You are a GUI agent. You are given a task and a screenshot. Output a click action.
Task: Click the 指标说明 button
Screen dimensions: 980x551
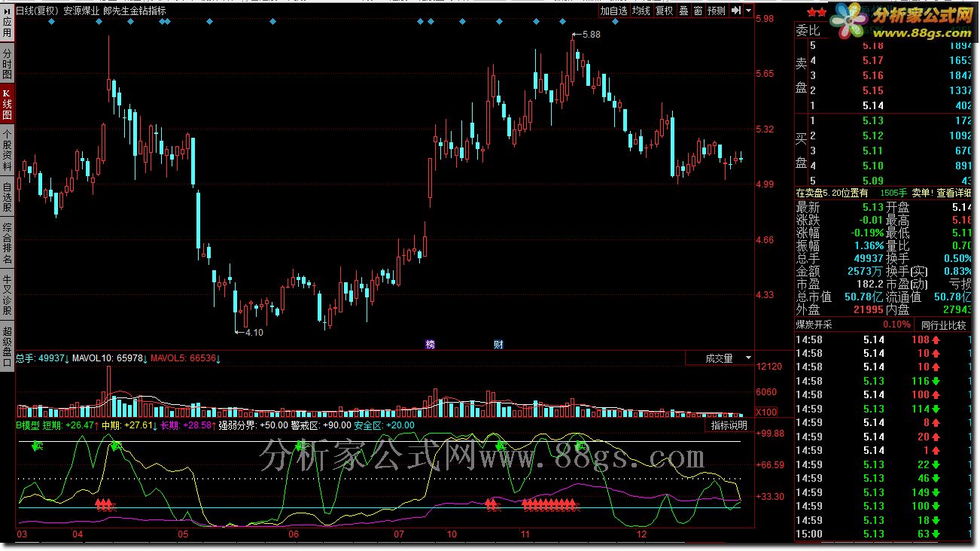(729, 425)
